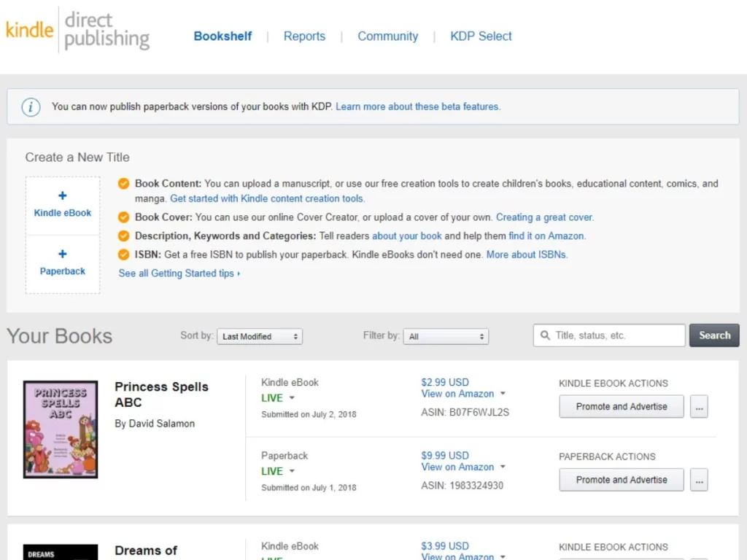The width and height of the screenshot is (747, 560).
Task: Expand the LIVE status arrow for Princess Spells Kindle eBook
Action: coord(292,397)
